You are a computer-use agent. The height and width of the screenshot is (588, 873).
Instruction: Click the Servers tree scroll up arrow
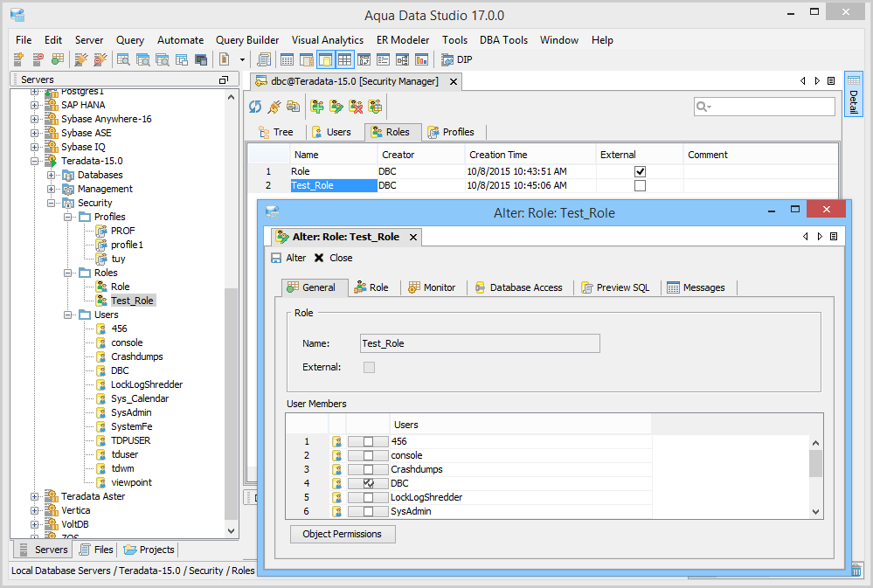point(231,97)
